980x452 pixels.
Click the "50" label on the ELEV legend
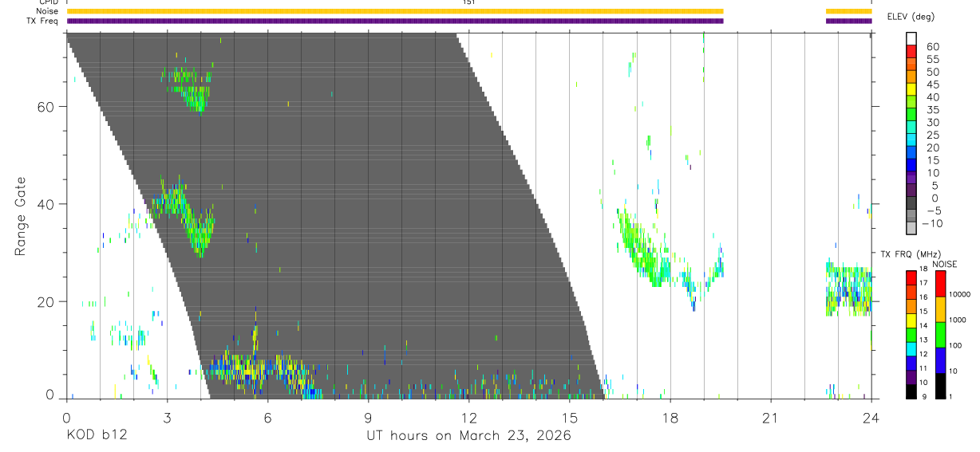pos(932,72)
